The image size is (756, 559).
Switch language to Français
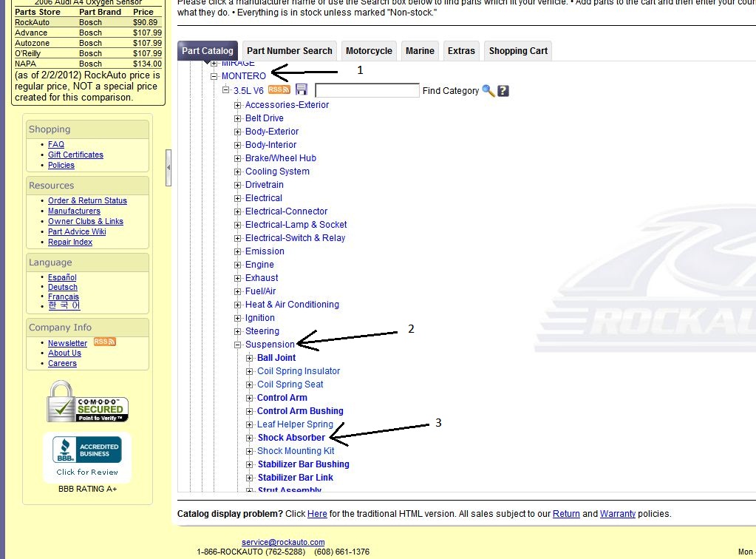(x=63, y=297)
